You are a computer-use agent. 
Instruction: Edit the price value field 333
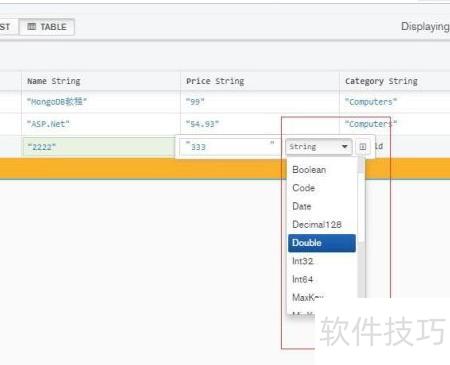tap(229, 147)
